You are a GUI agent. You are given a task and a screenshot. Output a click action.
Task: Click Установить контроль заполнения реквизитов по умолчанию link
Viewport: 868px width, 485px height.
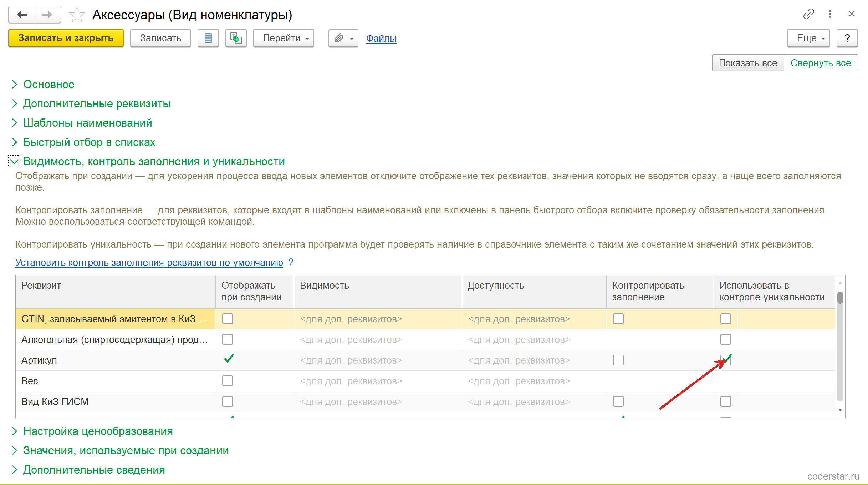pyautogui.click(x=149, y=262)
